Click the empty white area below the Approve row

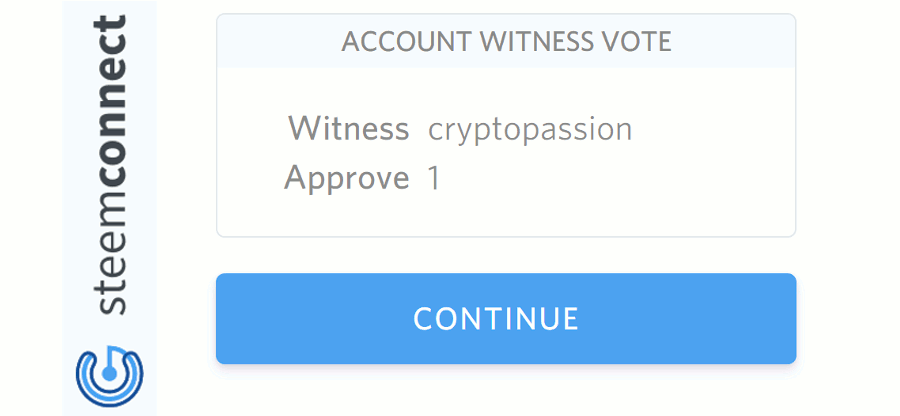[506, 217]
